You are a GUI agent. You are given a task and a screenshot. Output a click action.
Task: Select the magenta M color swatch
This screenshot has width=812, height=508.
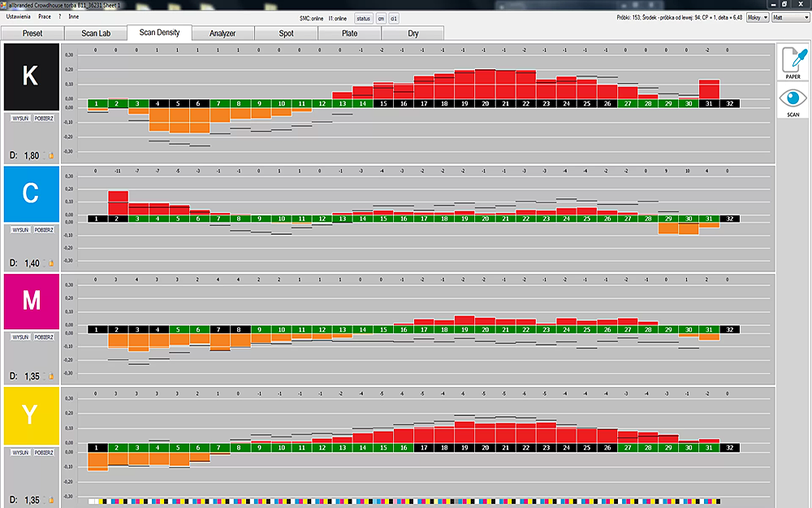click(x=32, y=302)
